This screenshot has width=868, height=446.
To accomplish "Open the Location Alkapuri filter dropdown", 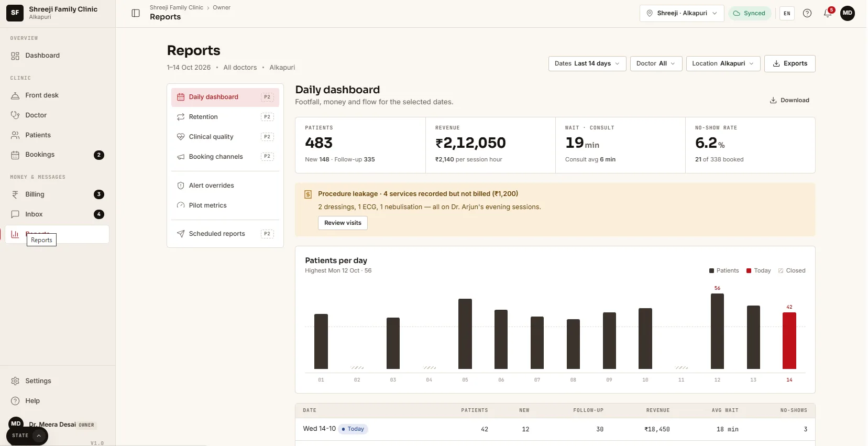I will click(723, 63).
